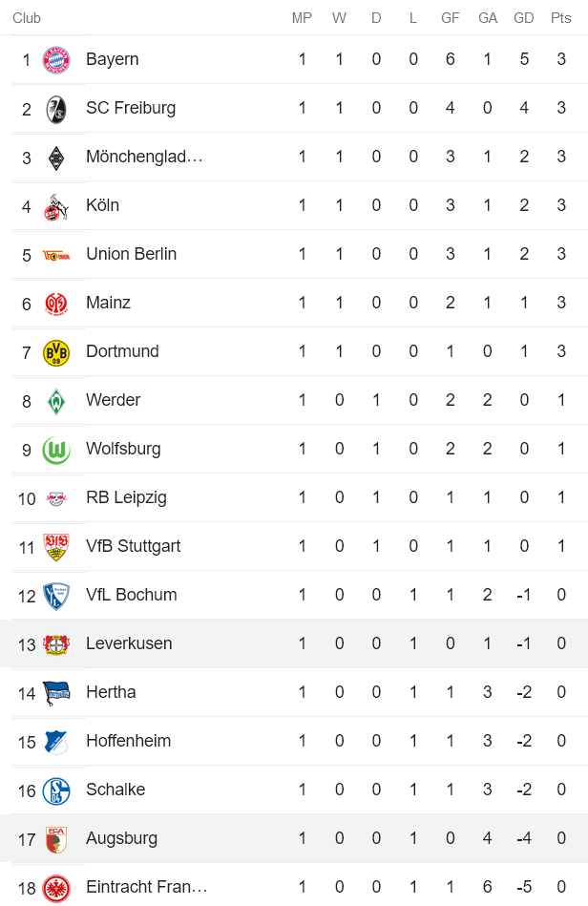Sort the table by GD column

pyautogui.click(x=524, y=17)
